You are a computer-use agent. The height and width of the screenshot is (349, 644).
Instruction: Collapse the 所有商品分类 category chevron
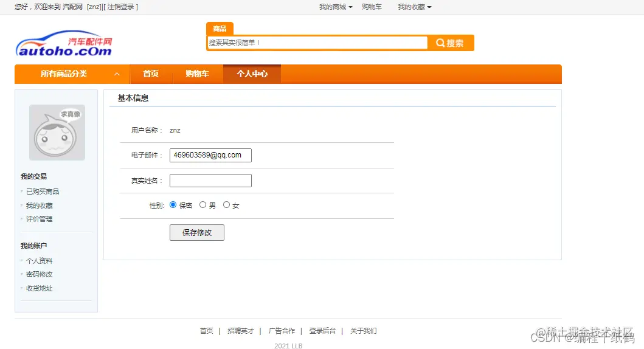117,74
